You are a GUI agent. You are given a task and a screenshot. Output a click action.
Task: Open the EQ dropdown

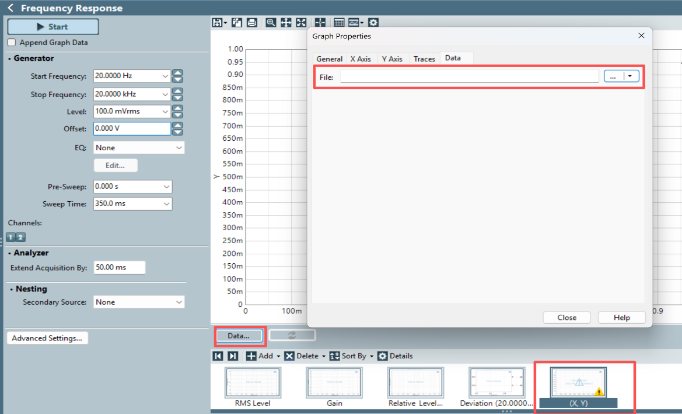tap(179, 147)
